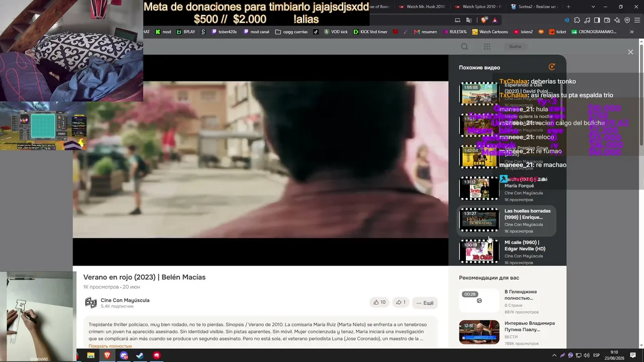This screenshot has width=644, height=362.
Task: Open File Explorer from the taskbar
Action: [x=91, y=355]
